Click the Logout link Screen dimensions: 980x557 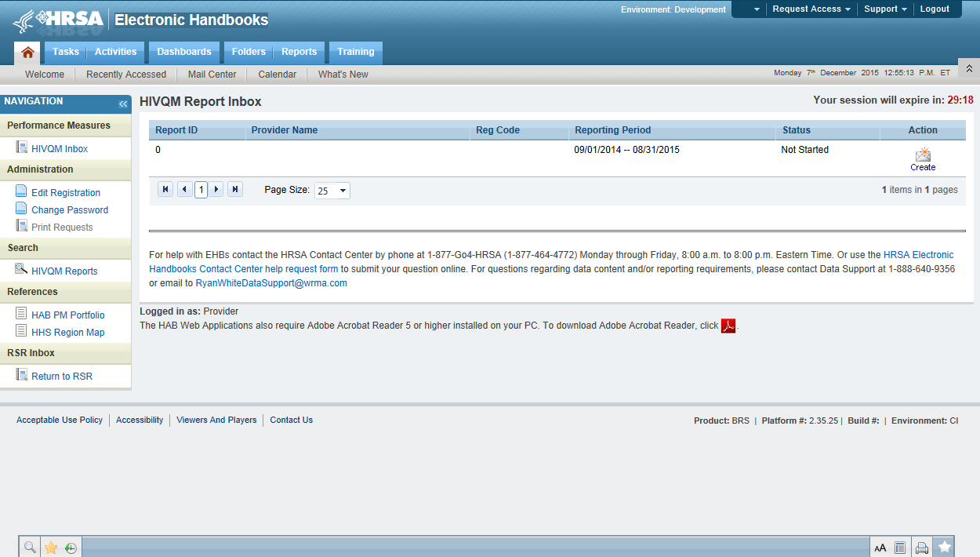[x=935, y=9]
